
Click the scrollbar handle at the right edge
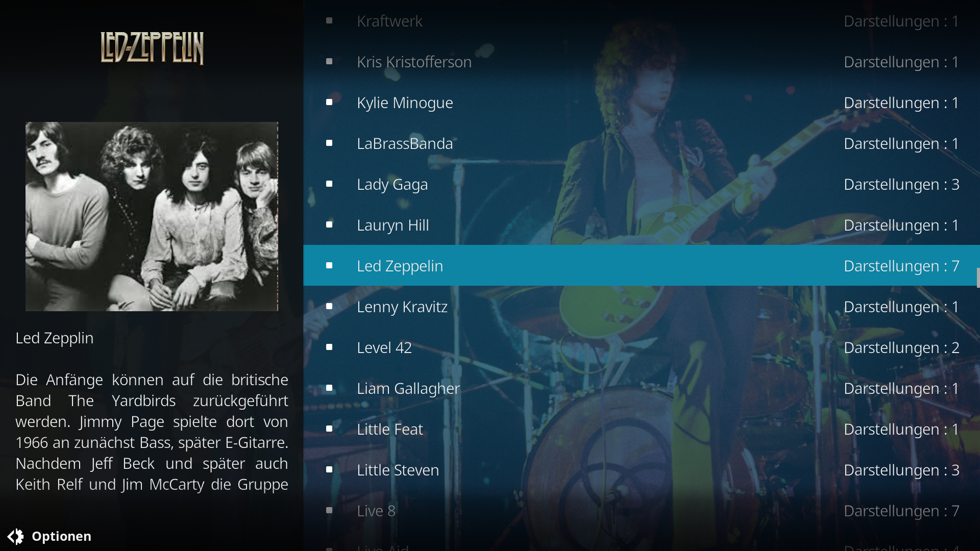pyautogui.click(x=978, y=278)
